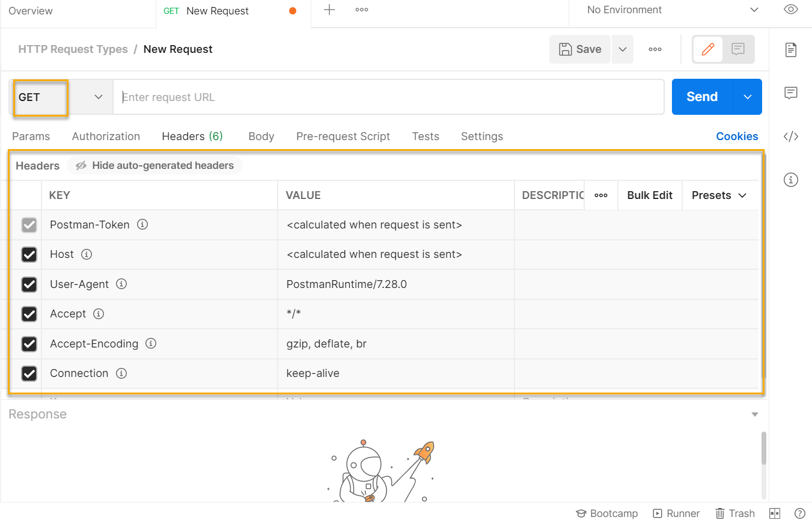Toggle Hide auto-generated headers
The width and height of the screenshot is (812, 520).
coord(154,165)
